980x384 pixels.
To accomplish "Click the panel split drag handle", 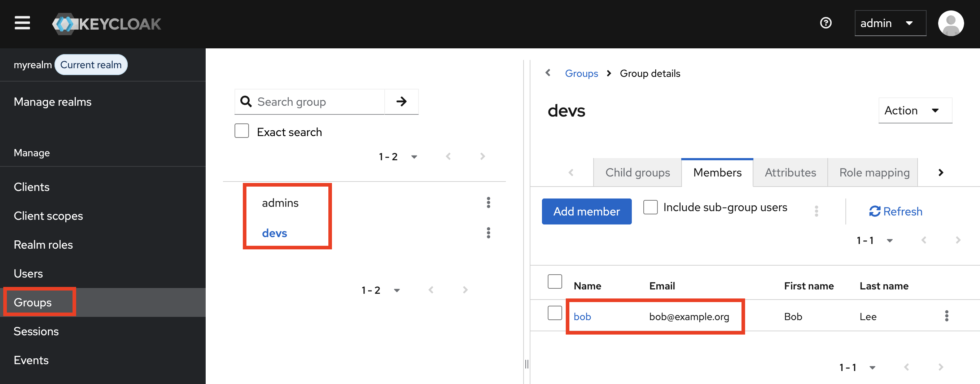I will coord(526,364).
